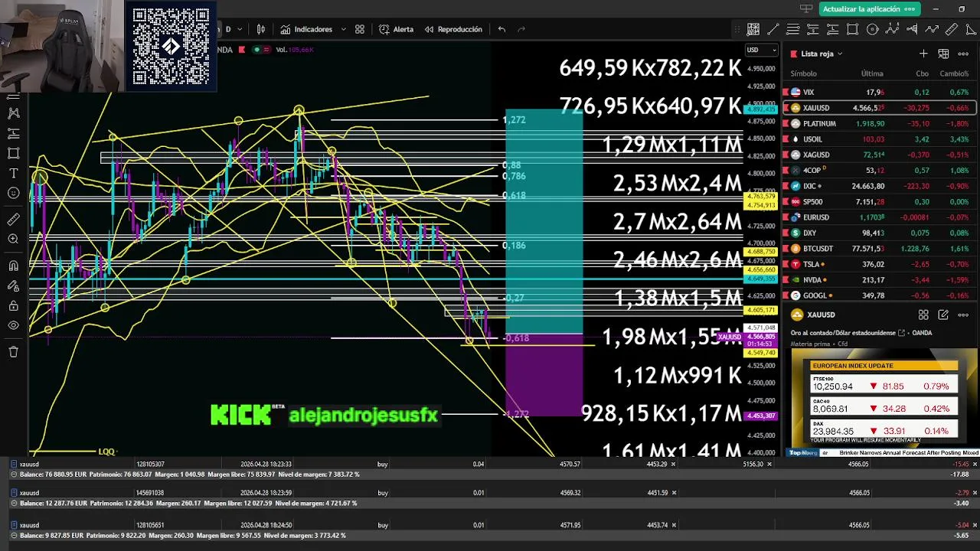Select NVDA in the watchlist
This screenshot has height=551, width=980.
[880, 279]
